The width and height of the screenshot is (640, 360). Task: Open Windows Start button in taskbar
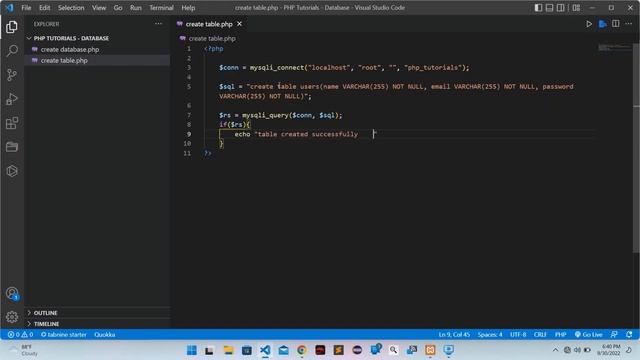pyautogui.click(x=191, y=350)
